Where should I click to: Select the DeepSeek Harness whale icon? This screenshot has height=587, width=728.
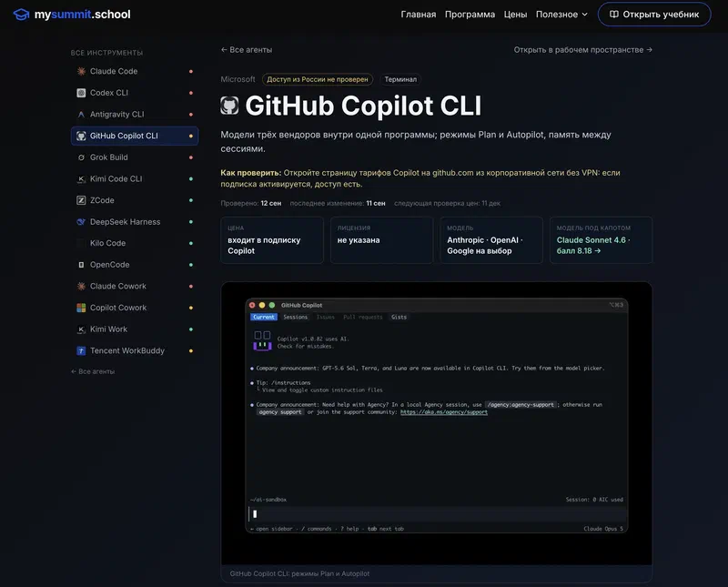coord(81,222)
